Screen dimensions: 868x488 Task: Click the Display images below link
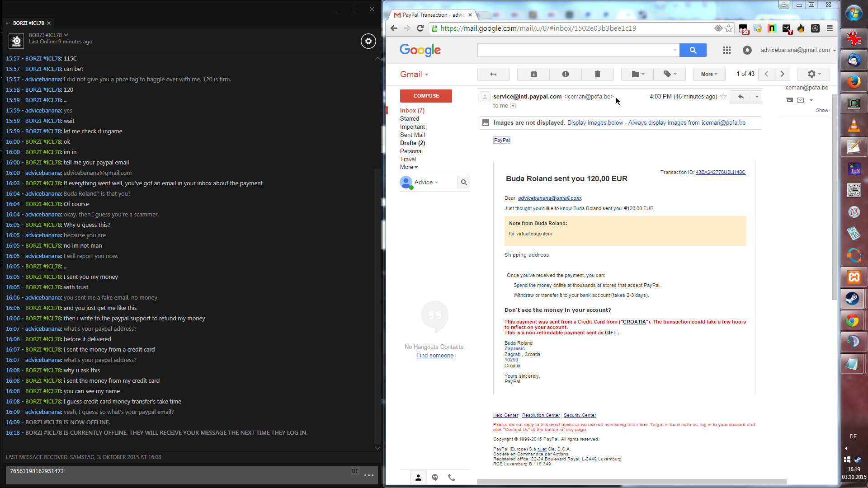(x=595, y=123)
